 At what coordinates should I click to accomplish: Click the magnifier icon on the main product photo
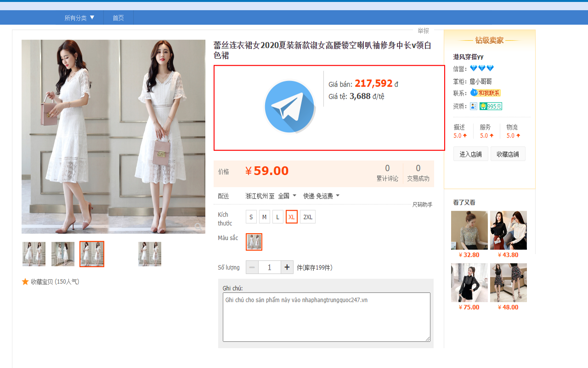coord(198,226)
